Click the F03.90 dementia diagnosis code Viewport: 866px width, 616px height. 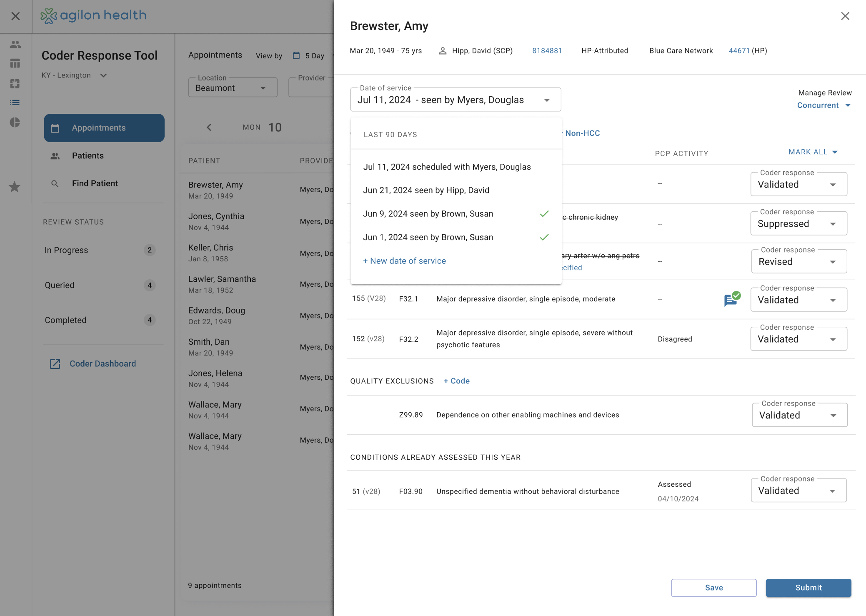[x=411, y=491]
